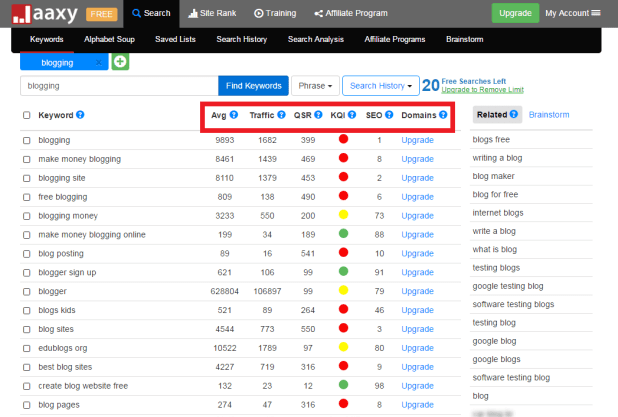Open the Site Rank tab
The width and height of the screenshot is (618, 417).
[x=212, y=13]
